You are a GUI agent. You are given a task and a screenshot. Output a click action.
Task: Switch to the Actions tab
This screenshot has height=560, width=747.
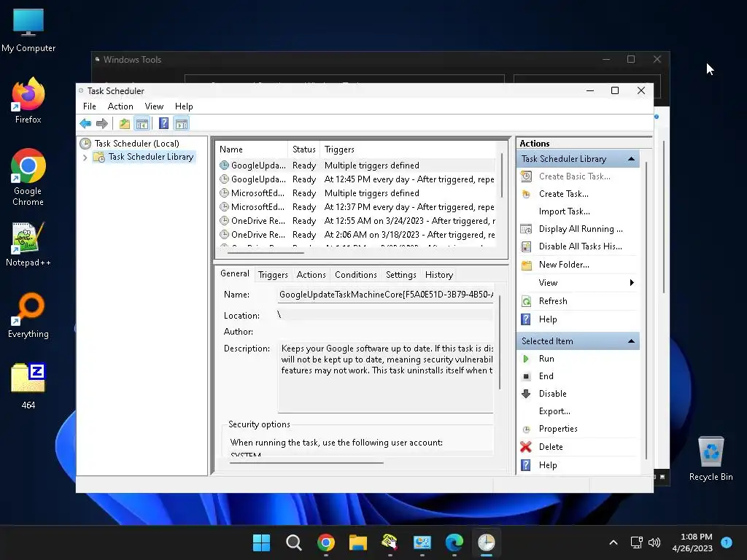coord(311,275)
